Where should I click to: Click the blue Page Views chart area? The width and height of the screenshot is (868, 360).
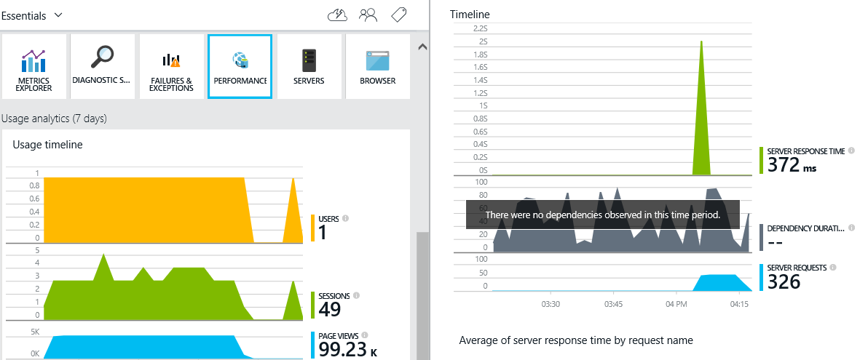click(145, 347)
